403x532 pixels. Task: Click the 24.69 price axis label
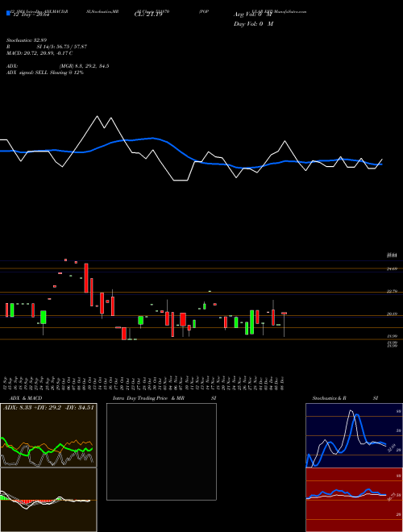393,268
